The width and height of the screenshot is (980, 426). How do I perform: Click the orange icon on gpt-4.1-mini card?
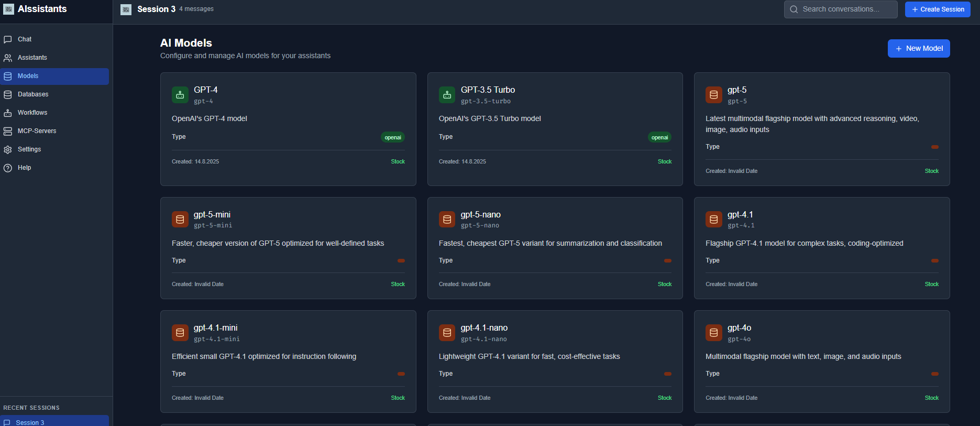point(180,333)
